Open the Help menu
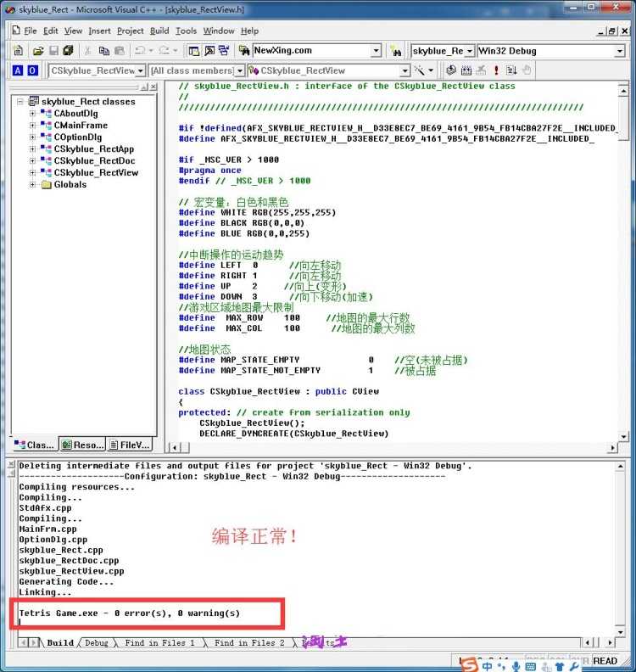 click(249, 31)
